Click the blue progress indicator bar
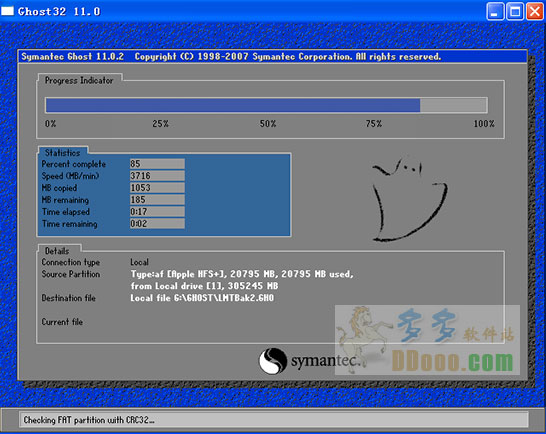 pos(233,105)
